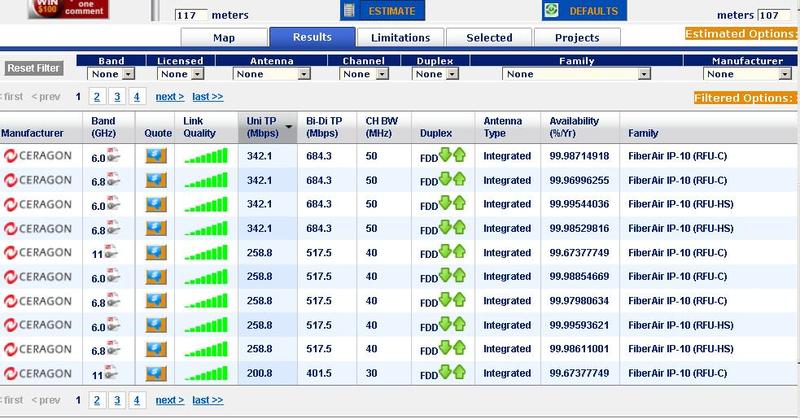Screen dimensions: 800x419
Task: Open quote icon for 99.99544036 availability row
Action: 156,204
